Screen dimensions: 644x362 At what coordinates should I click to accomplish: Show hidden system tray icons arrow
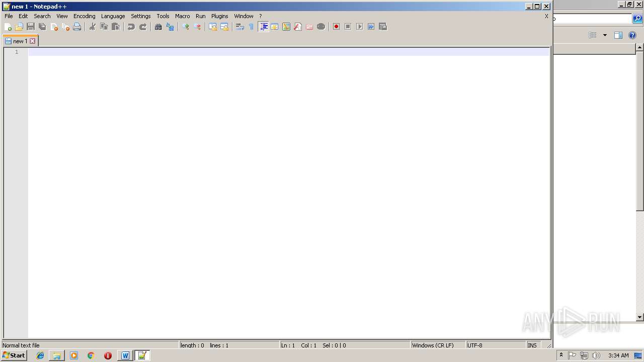[x=561, y=355]
